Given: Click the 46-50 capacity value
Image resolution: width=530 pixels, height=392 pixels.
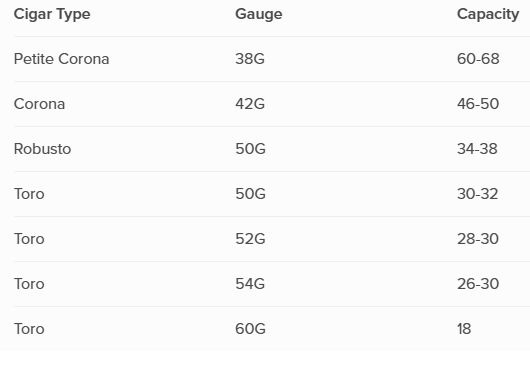Looking at the screenshot, I should pyautogui.click(x=478, y=104).
